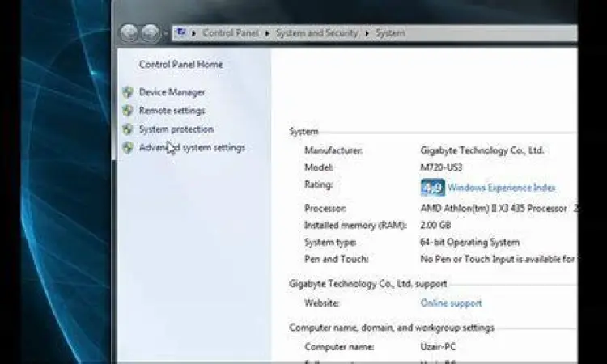
Task: Click the Pen and Touch label
Action: click(337, 259)
